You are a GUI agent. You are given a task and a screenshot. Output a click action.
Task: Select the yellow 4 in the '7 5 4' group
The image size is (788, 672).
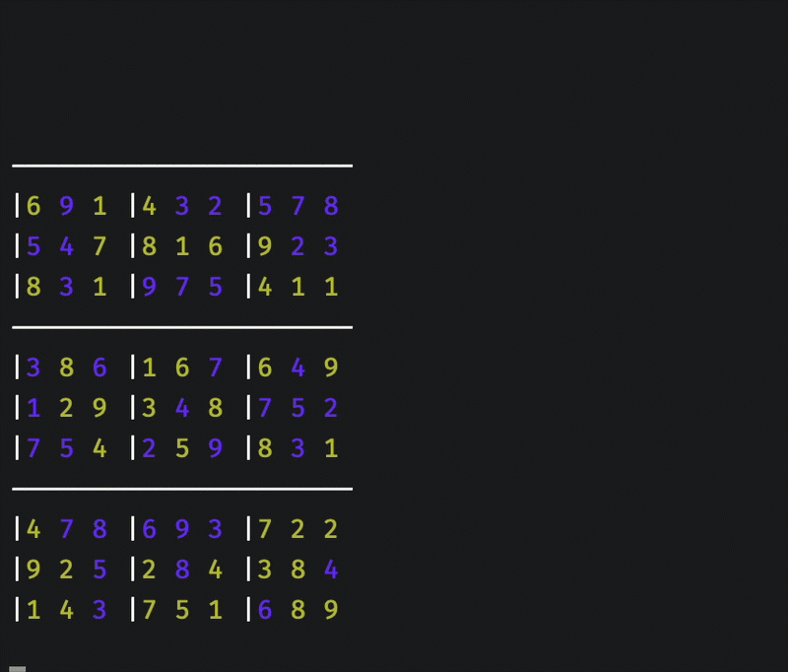pyautogui.click(x=99, y=448)
